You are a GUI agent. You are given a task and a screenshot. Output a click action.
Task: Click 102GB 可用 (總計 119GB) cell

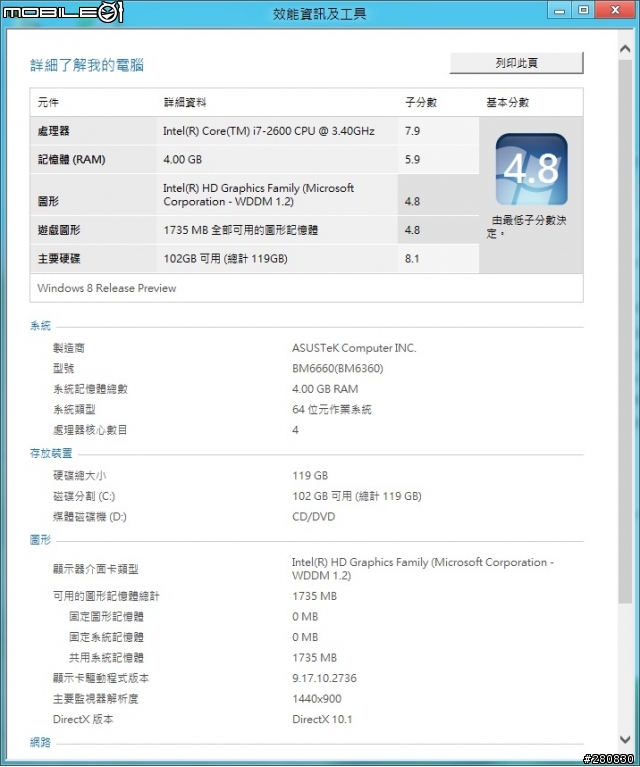tap(226, 258)
